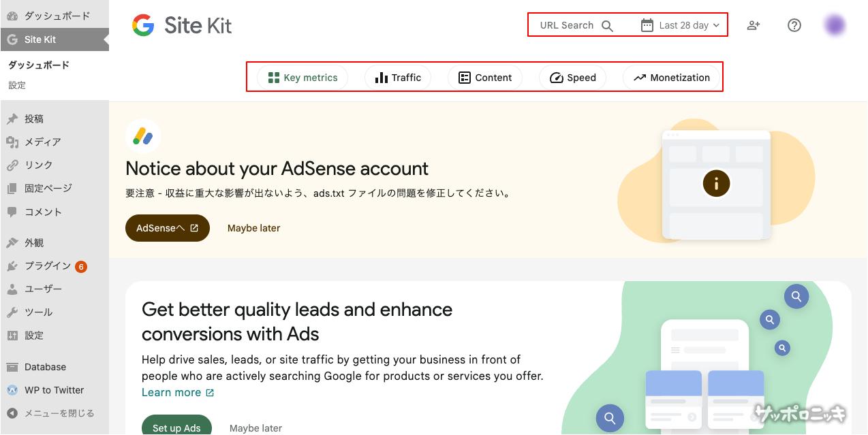Open the ユーザー menu item
Viewport: 868px width, 435px height.
click(x=55, y=289)
